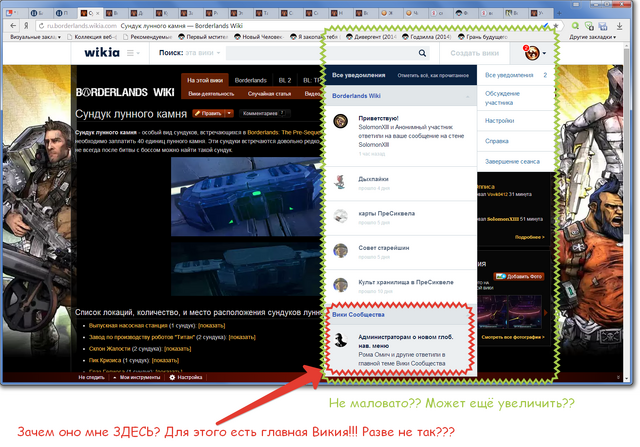Click 'Отметить всё, как прочитанное'
This screenshot has height=447, width=640.
433,76
